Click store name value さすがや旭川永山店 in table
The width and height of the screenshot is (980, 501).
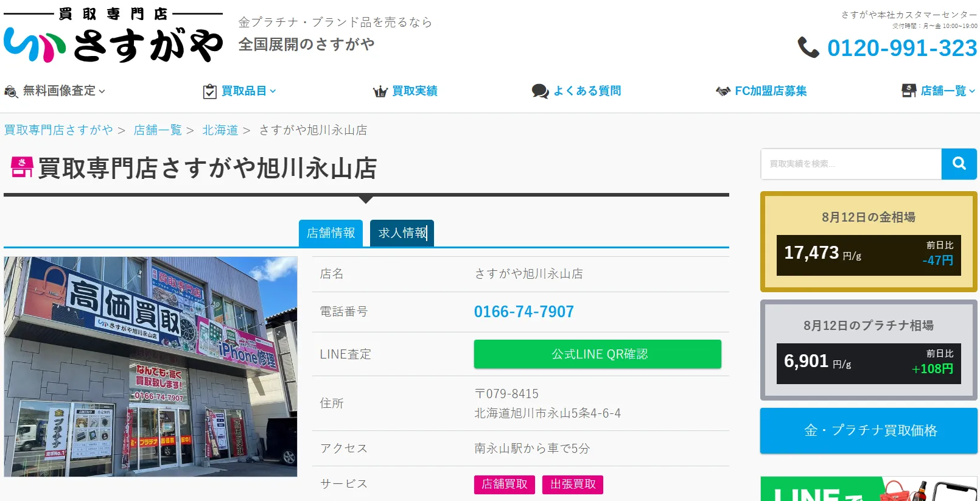tap(528, 274)
